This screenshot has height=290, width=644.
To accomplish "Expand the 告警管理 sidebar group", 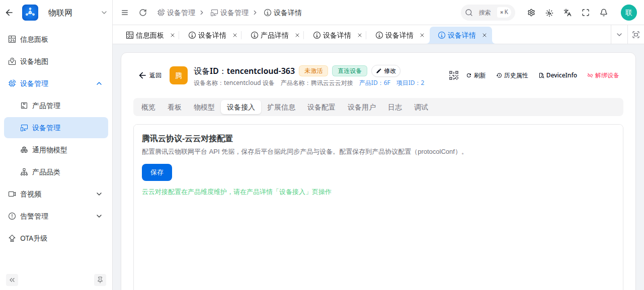I will pyautogui.click(x=56, y=216).
